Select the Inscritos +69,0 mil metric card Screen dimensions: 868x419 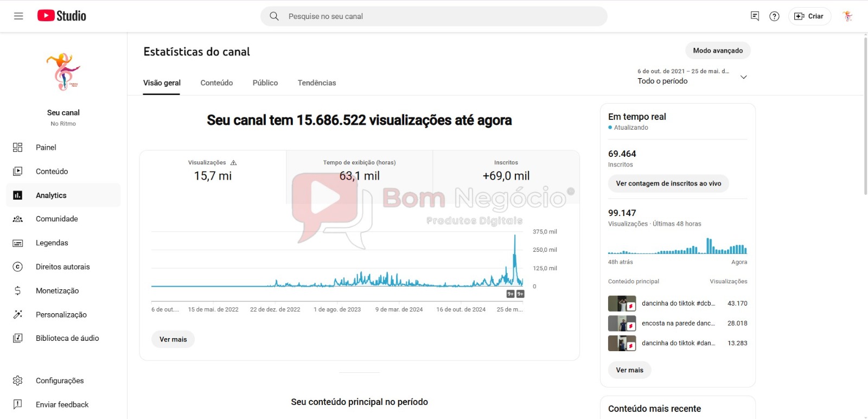pyautogui.click(x=506, y=177)
